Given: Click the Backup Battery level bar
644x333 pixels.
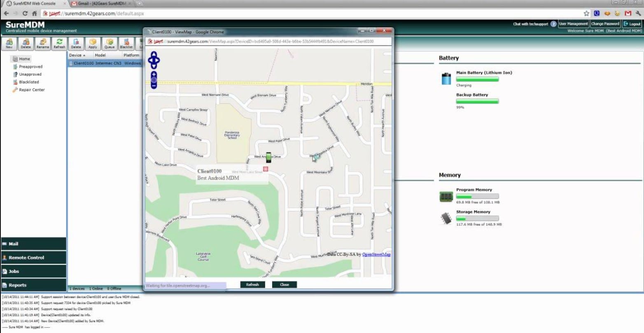Looking at the screenshot, I should [x=477, y=101].
